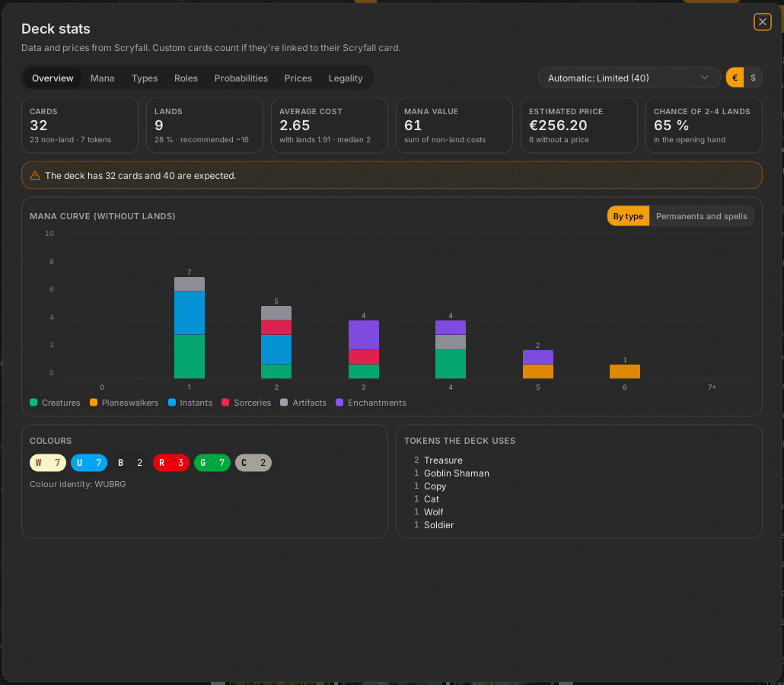
Task: Click the Mana value 61 stat card
Action: pyautogui.click(x=454, y=125)
